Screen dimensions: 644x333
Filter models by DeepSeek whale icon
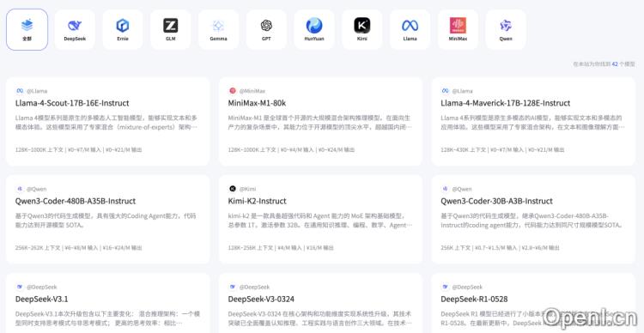coord(75,26)
